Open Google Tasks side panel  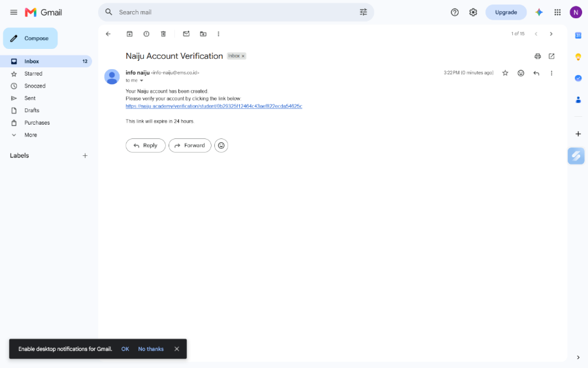click(578, 78)
